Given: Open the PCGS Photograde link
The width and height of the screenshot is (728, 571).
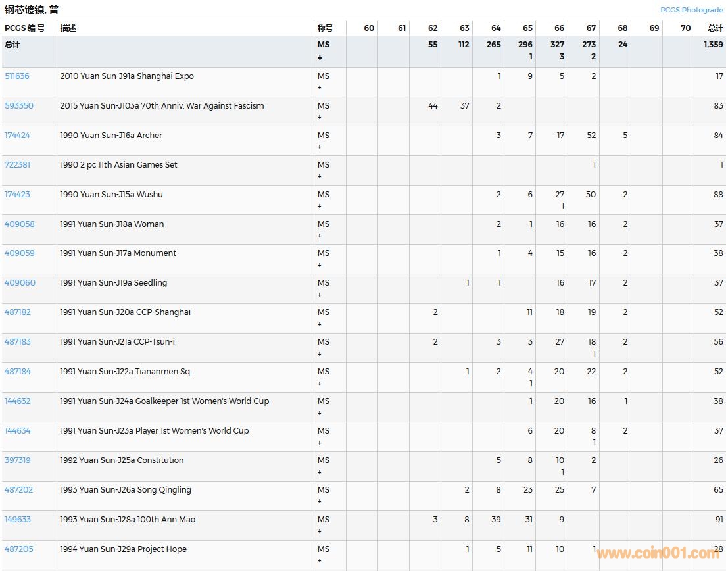Looking at the screenshot, I should tap(691, 10).
